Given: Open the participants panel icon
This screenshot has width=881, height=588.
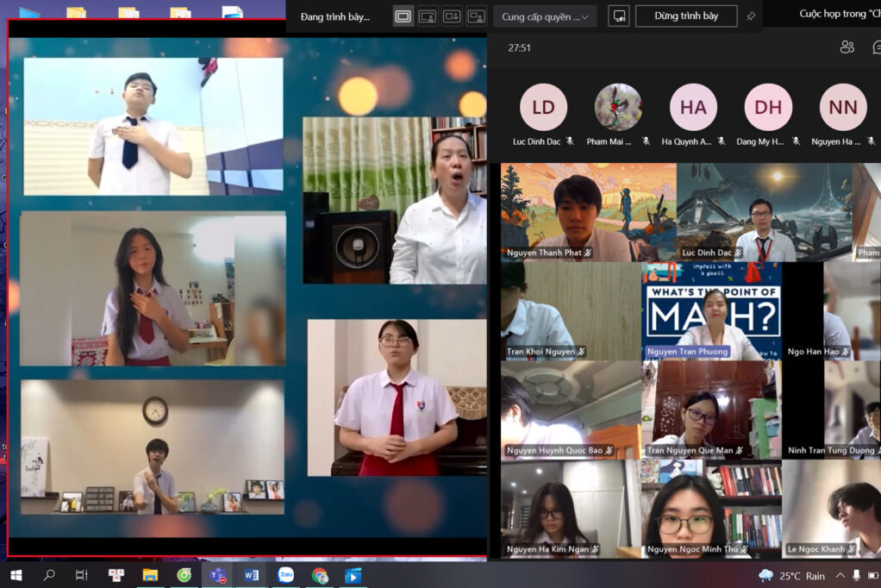Looking at the screenshot, I should [x=847, y=47].
